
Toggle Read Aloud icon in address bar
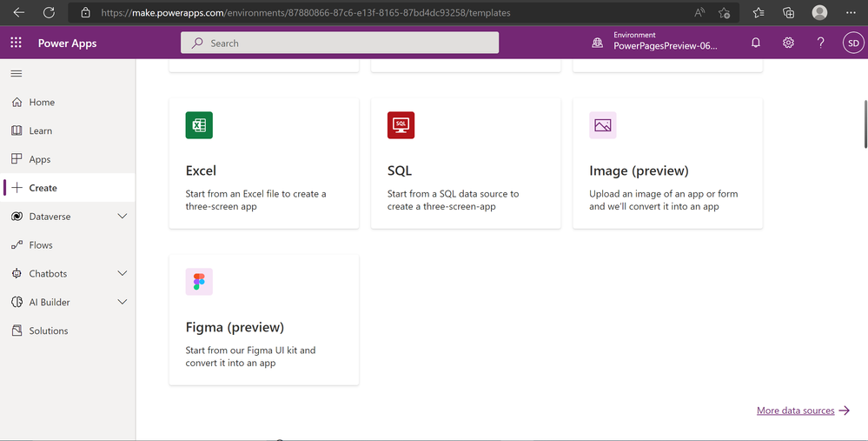coord(699,12)
